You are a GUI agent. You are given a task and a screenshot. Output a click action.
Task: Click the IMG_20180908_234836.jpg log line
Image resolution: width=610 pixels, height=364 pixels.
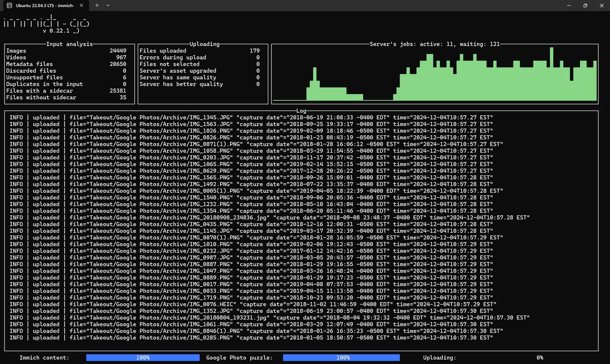[x=269, y=217]
